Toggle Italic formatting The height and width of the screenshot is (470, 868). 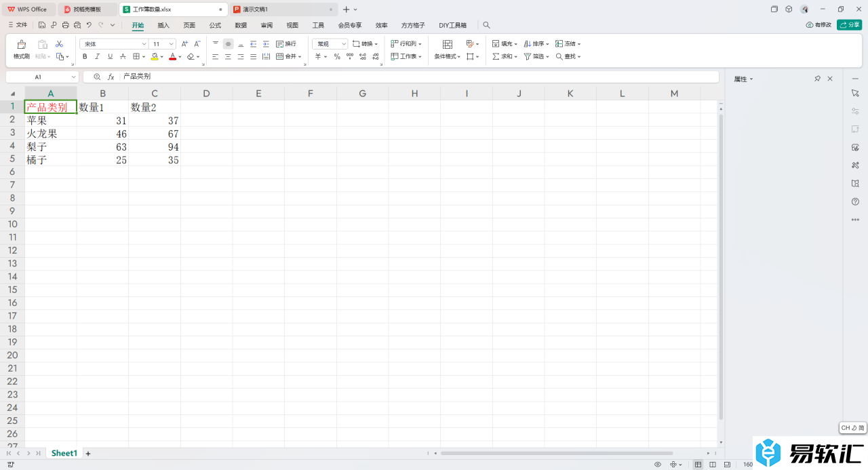(98, 56)
